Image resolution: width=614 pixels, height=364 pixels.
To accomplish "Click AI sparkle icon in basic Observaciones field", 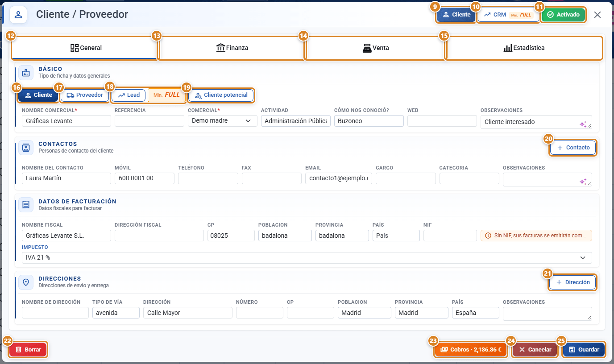I will [583, 124].
